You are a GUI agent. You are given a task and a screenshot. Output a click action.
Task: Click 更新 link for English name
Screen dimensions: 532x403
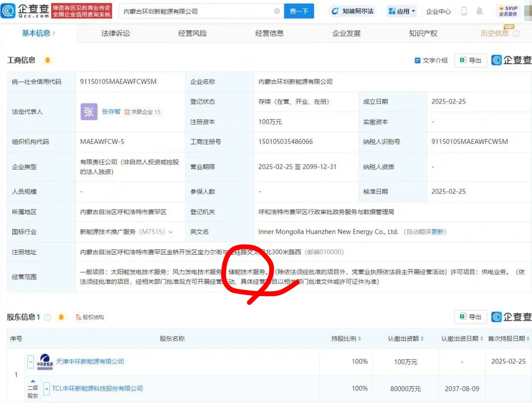437,232
